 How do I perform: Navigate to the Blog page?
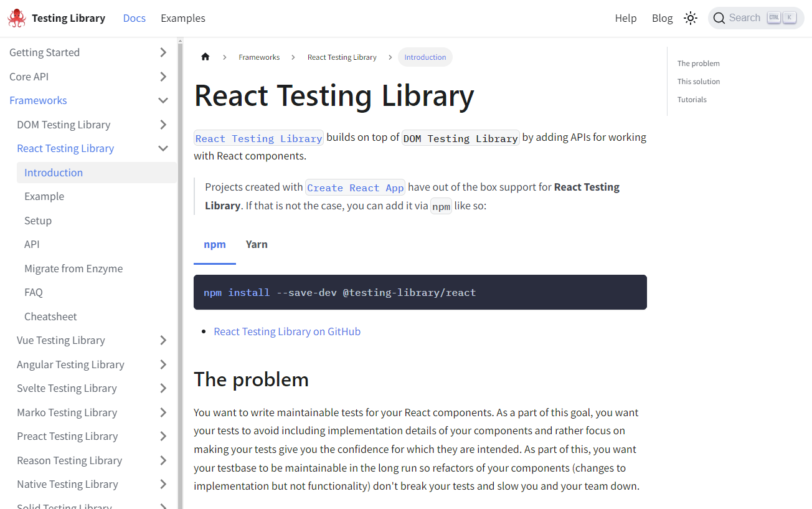click(x=662, y=17)
